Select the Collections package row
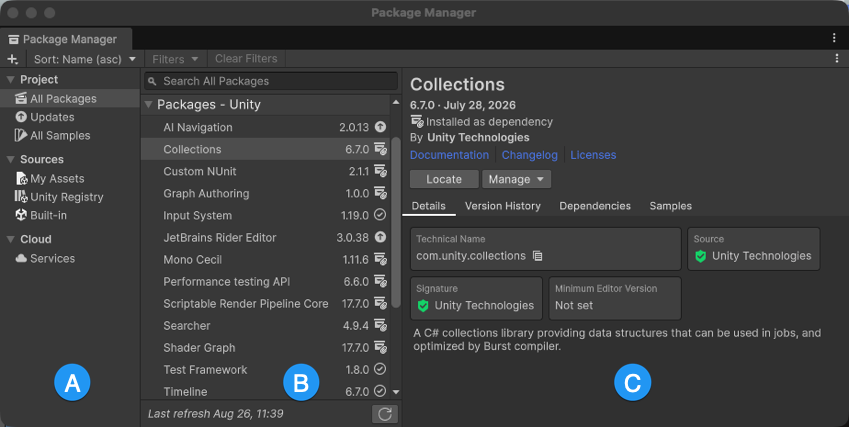This screenshot has width=849, height=427. [x=265, y=149]
